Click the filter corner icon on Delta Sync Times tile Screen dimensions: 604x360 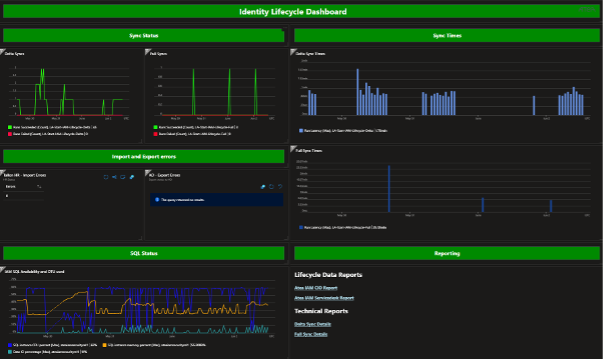[293, 52]
